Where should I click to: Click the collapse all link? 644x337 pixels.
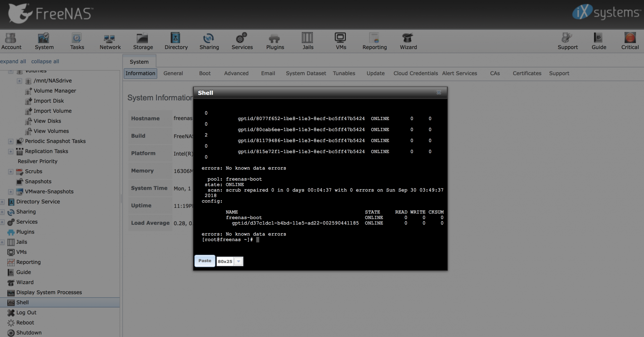pos(45,61)
